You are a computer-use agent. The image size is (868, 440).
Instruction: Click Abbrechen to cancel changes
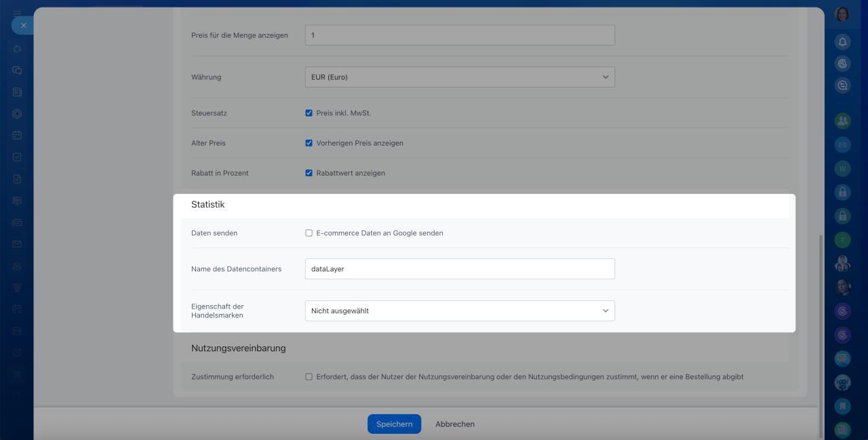tap(454, 424)
